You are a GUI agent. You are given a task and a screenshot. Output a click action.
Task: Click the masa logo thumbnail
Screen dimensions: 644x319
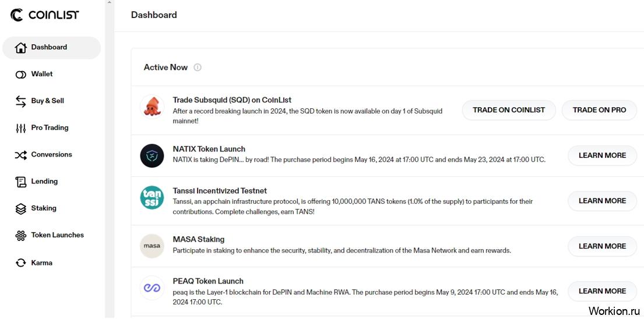pyautogui.click(x=152, y=246)
